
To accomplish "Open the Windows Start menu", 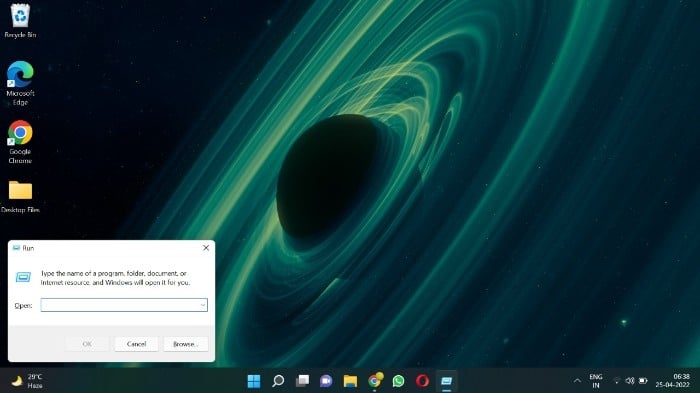I will click(254, 381).
